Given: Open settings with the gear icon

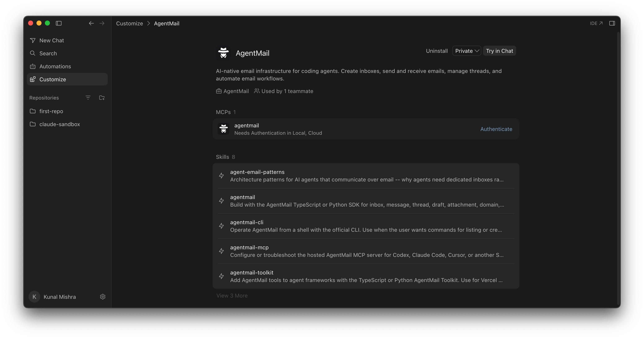Looking at the screenshot, I should (x=103, y=296).
